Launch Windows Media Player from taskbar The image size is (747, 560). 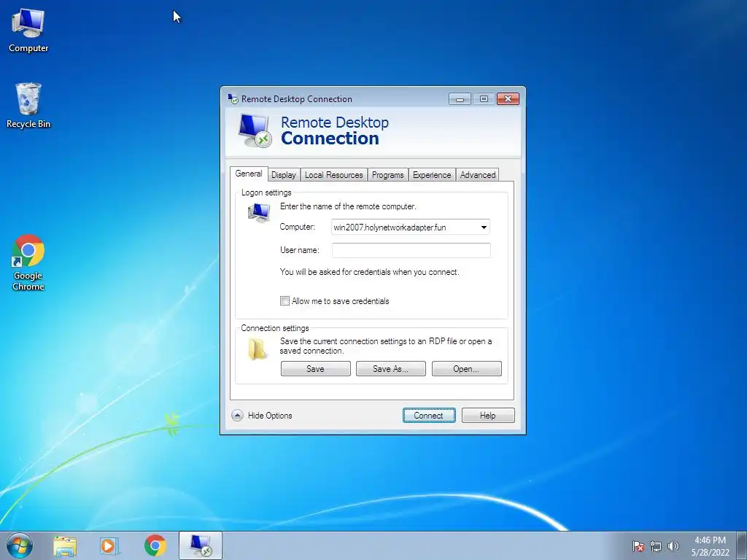click(x=109, y=545)
